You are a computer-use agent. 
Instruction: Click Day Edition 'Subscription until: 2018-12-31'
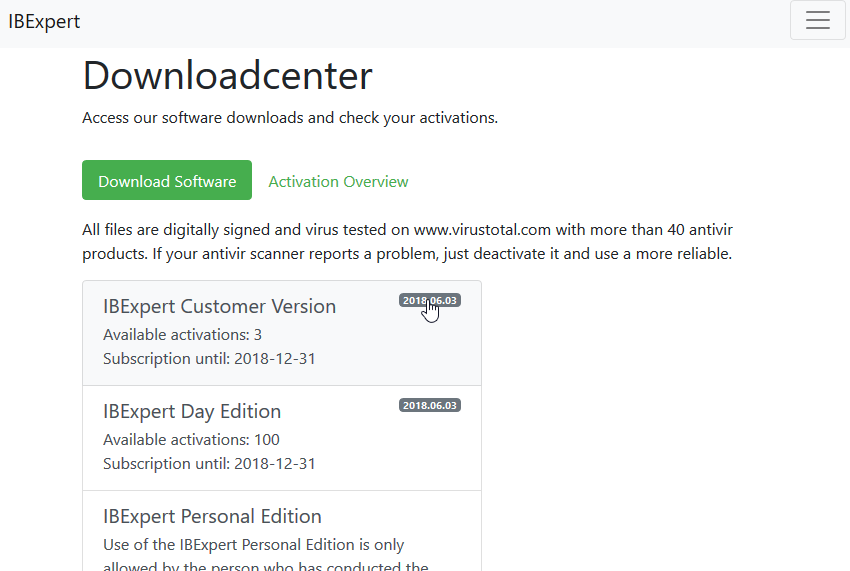[x=209, y=464]
